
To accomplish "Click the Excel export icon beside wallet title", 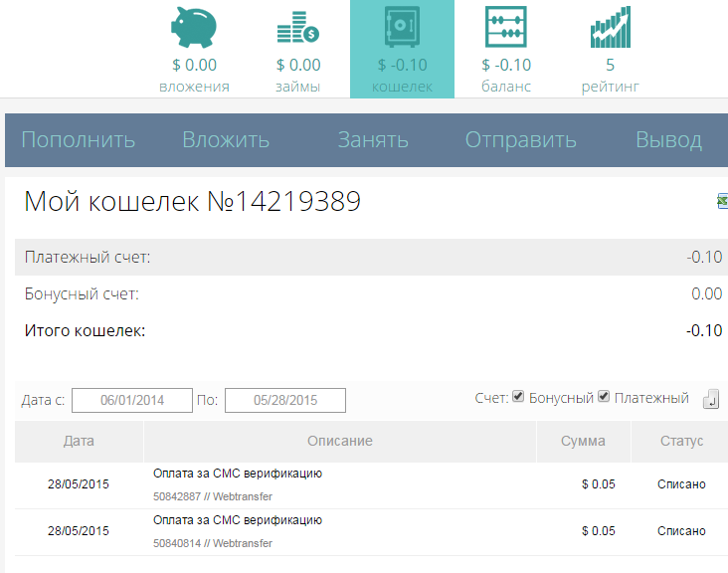I will pyautogui.click(x=722, y=201).
